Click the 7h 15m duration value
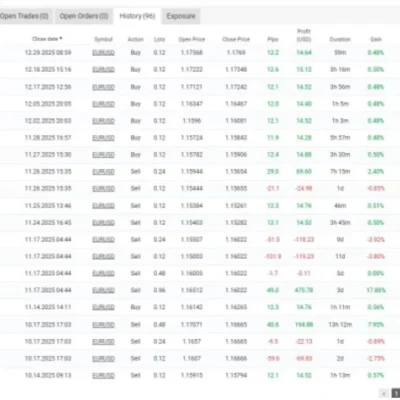 340,172
